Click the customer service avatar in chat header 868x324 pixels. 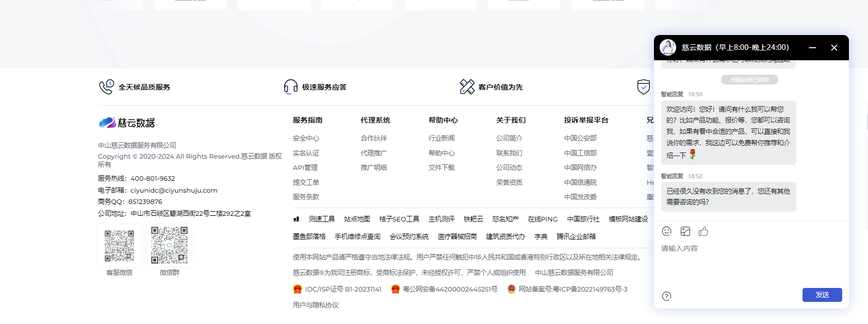pos(668,47)
